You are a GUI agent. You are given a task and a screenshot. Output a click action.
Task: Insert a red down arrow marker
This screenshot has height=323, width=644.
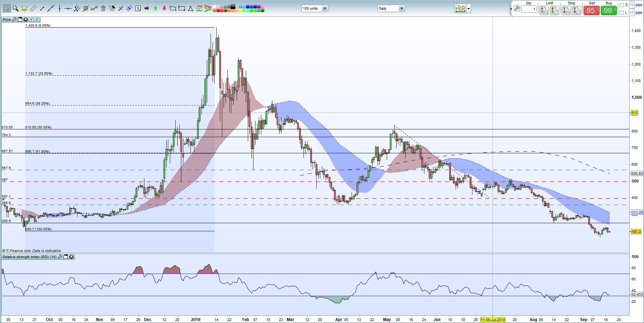click(164, 8)
